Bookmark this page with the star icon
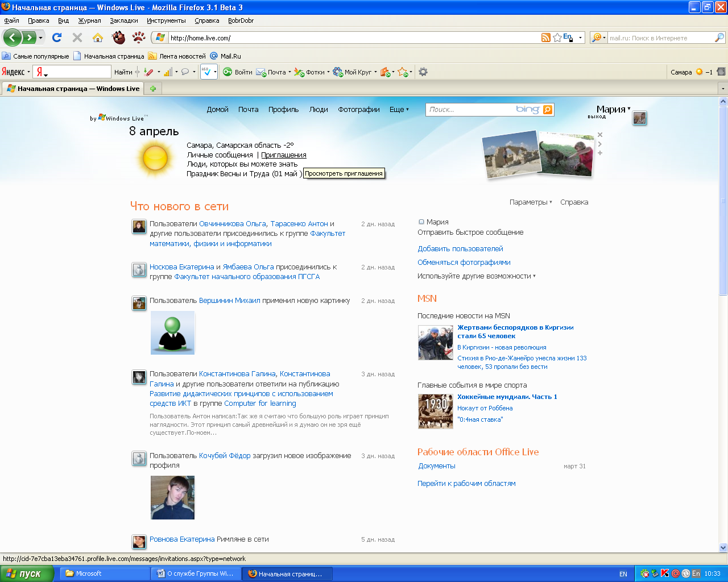 [557, 38]
